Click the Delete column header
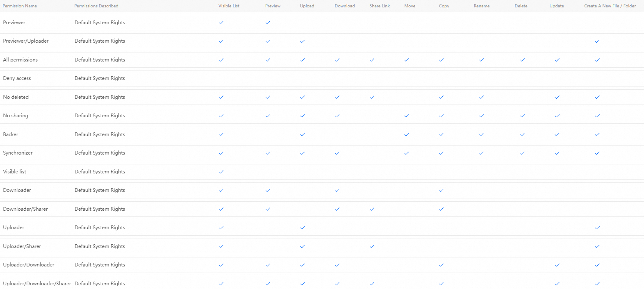Image resolution: width=644 pixels, height=289 pixels. coord(521,6)
